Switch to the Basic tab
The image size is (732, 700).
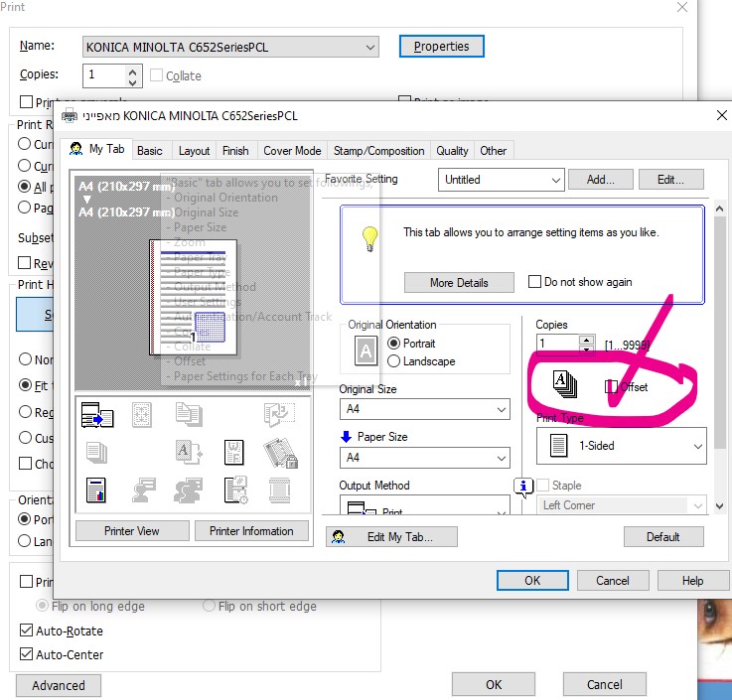pyautogui.click(x=149, y=151)
